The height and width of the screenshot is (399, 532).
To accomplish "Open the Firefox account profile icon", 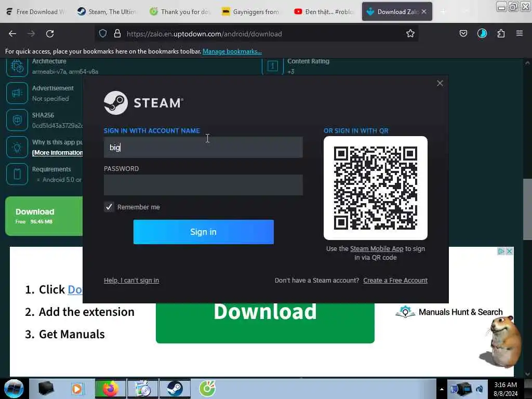I will pyautogui.click(x=482, y=34).
